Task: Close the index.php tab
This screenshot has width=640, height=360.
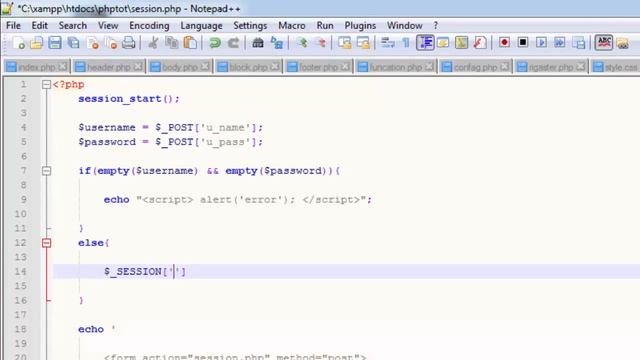Action: 62,66
